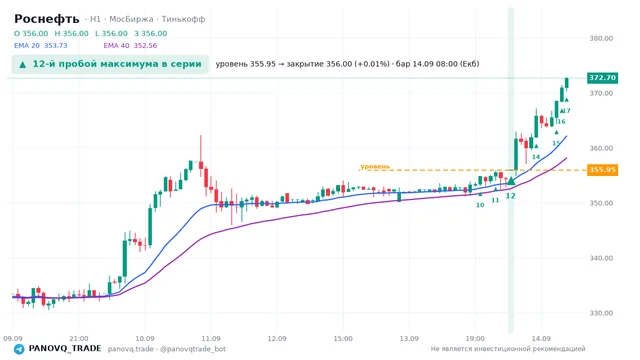640x360 pixels.
Task: Click the '12-й пробой максимума в серии' banner
Action: point(110,64)
